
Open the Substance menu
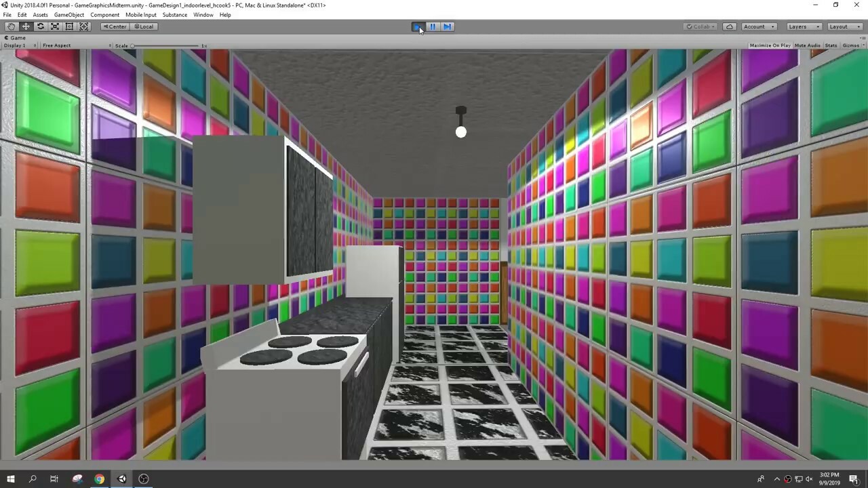174,14
